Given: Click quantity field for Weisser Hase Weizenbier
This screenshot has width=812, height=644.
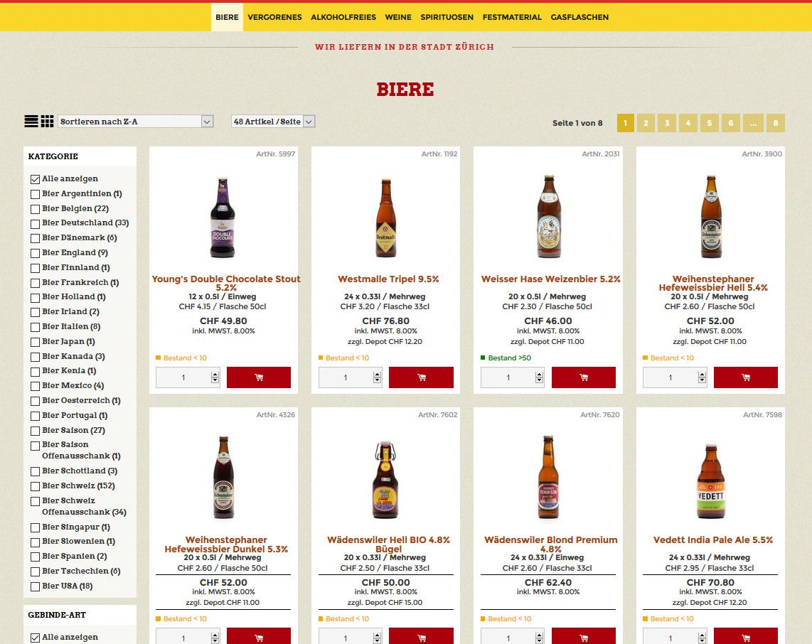Looking at the screenshot, I should [513, 377].
